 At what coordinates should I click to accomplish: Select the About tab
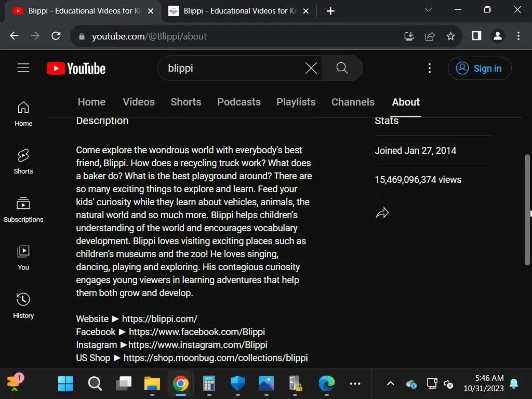click(406, 102)
